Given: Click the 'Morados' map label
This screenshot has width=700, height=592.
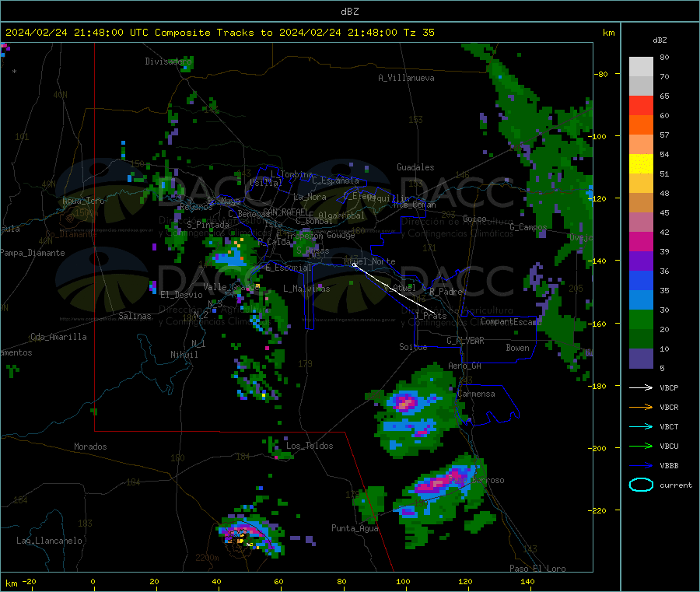Looking at the screenshot, I should tap(90, 447).
